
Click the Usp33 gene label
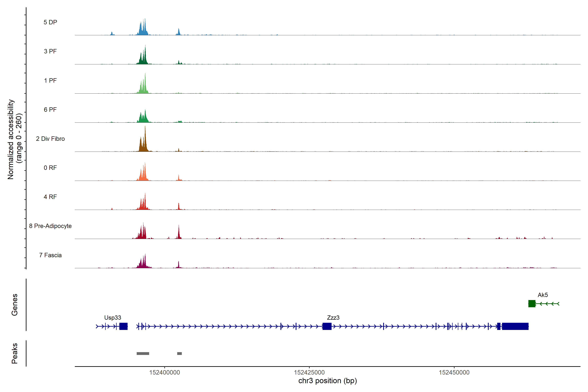113,318
